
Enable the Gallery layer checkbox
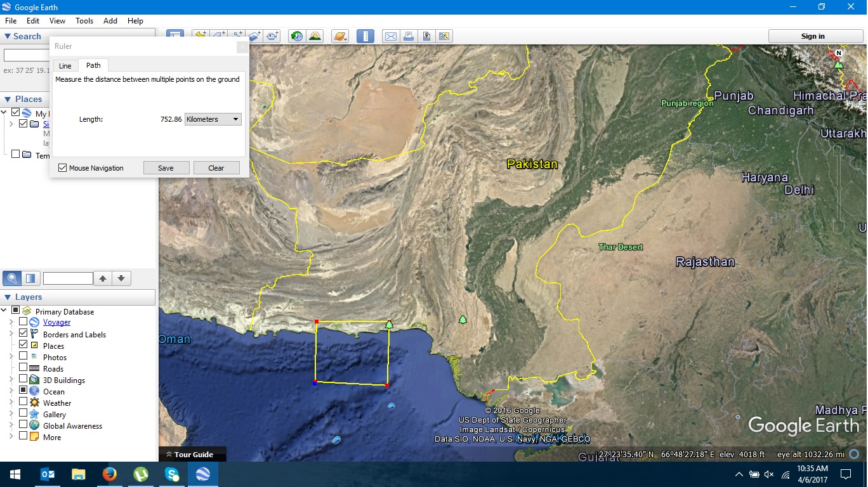[x=23, y=413]
